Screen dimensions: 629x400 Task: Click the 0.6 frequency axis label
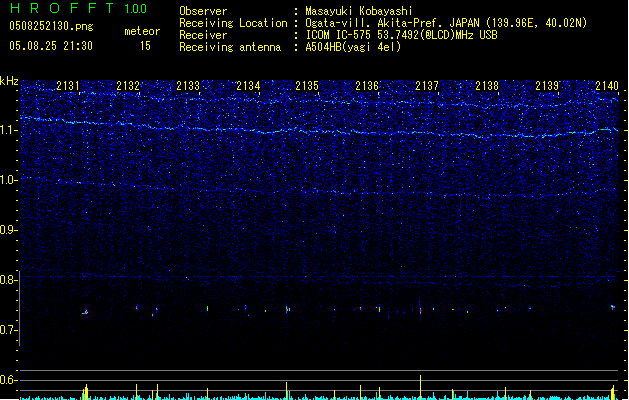[9, 380]
